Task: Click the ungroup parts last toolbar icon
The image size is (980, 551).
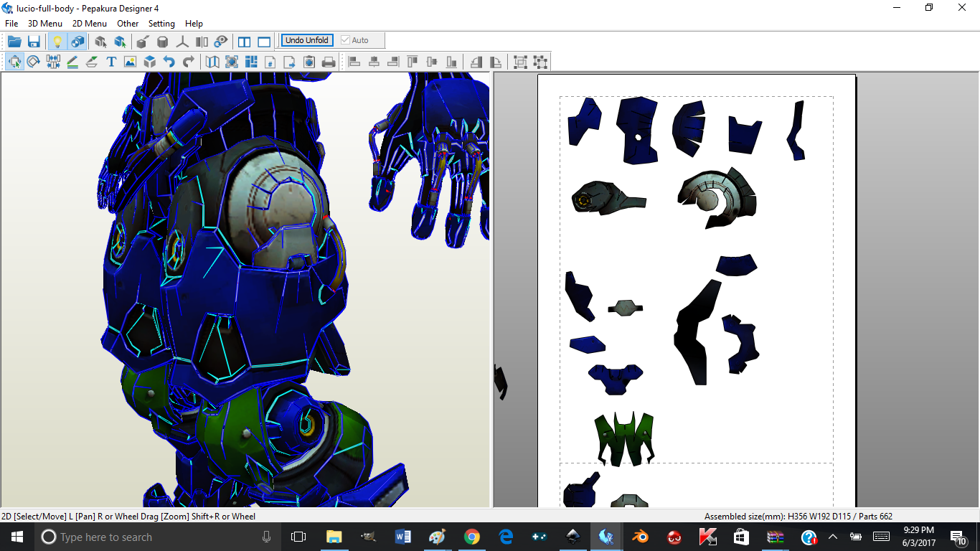Action: 540,62
